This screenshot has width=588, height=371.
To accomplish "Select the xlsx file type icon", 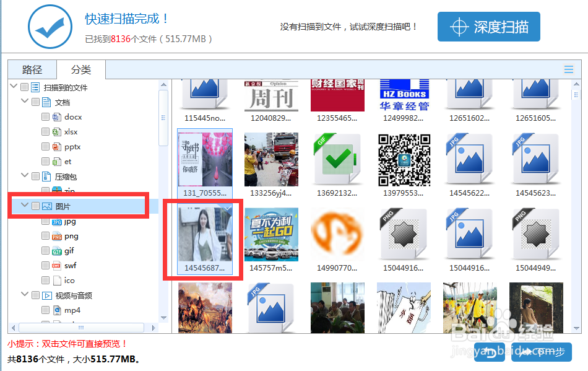I will coord(56,132).
